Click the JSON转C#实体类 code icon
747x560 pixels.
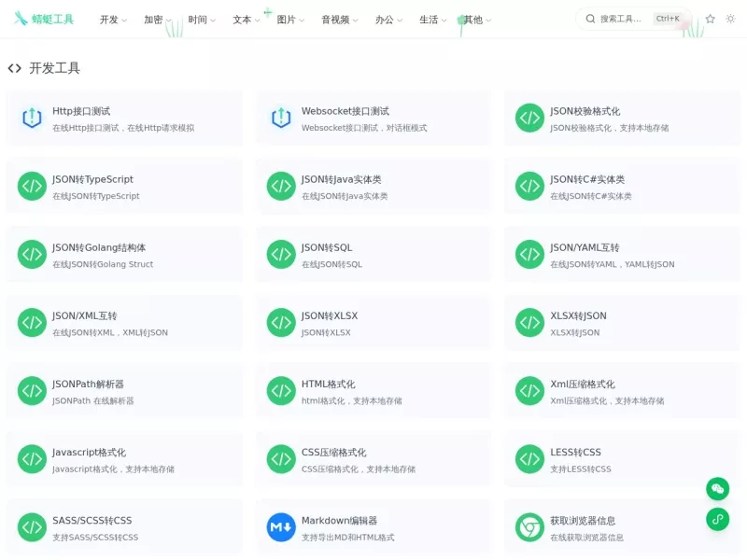pyautogui.click(x=529, y=186)
